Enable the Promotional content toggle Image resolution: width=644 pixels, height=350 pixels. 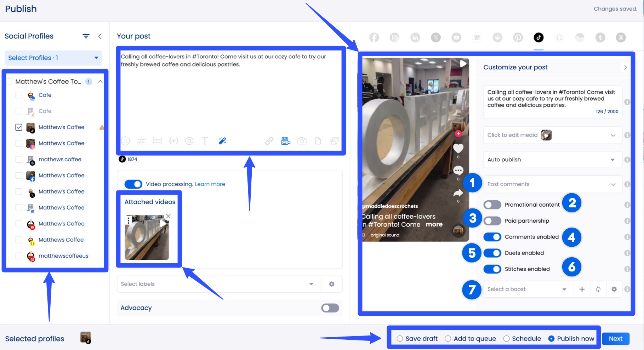[x=492, y=205]
